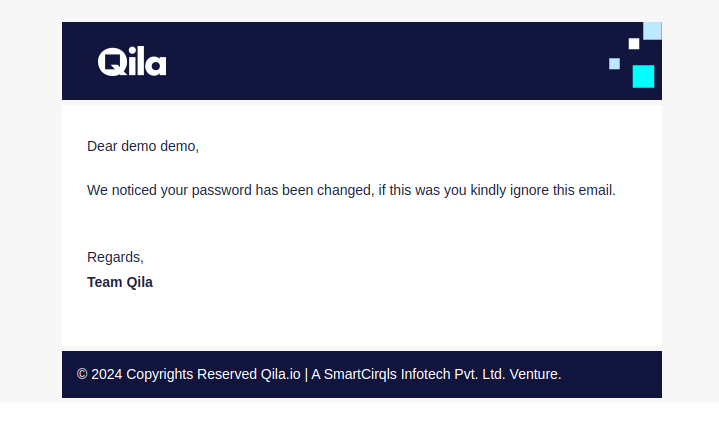Click the copyright symbol in footer

(82, 374)
